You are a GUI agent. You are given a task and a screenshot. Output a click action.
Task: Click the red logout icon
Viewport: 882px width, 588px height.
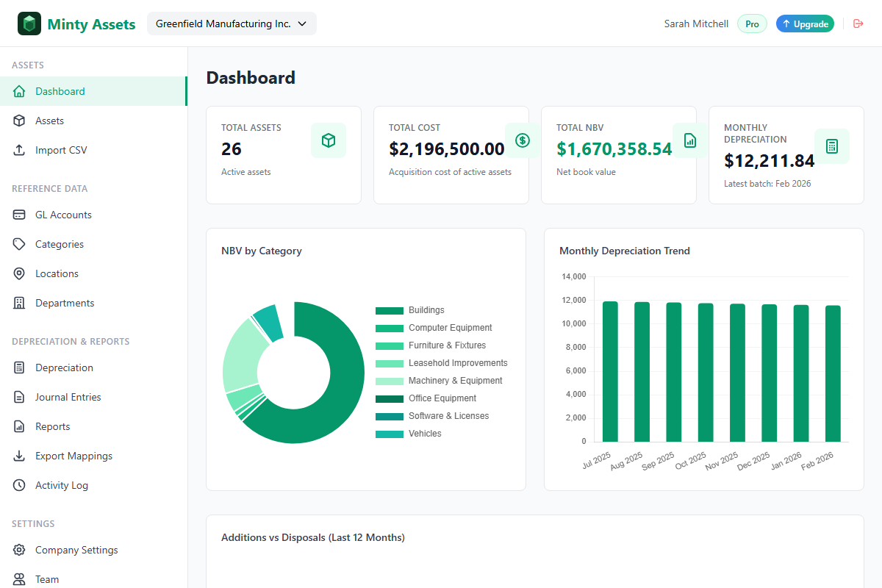tap(858, 24)
